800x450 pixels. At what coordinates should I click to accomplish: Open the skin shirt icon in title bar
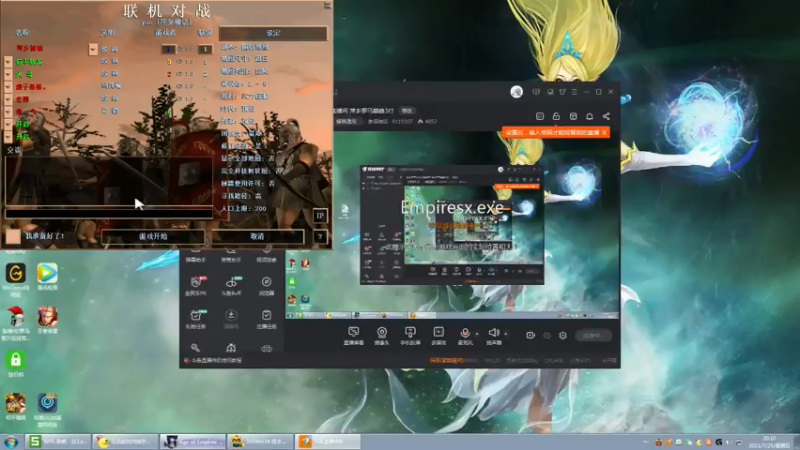(x=562, y=92)
